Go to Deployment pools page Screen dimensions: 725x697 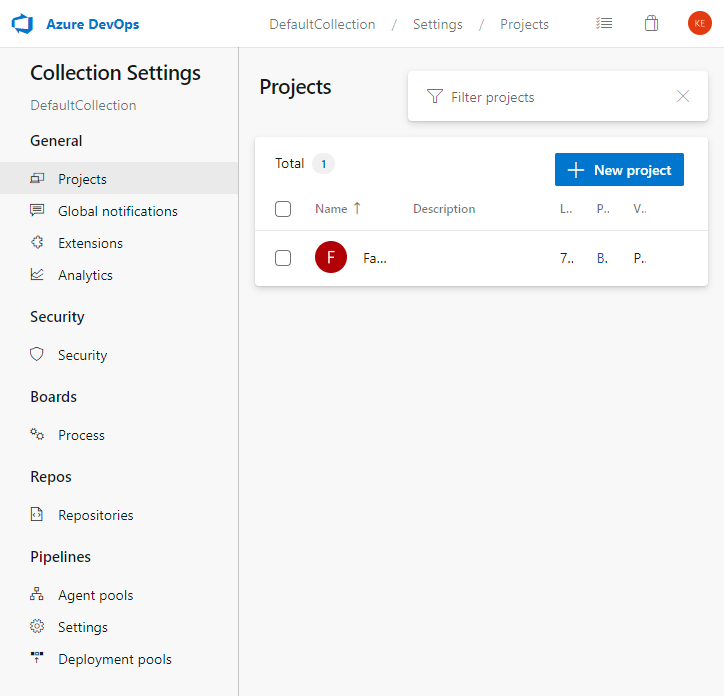point(114,659)
